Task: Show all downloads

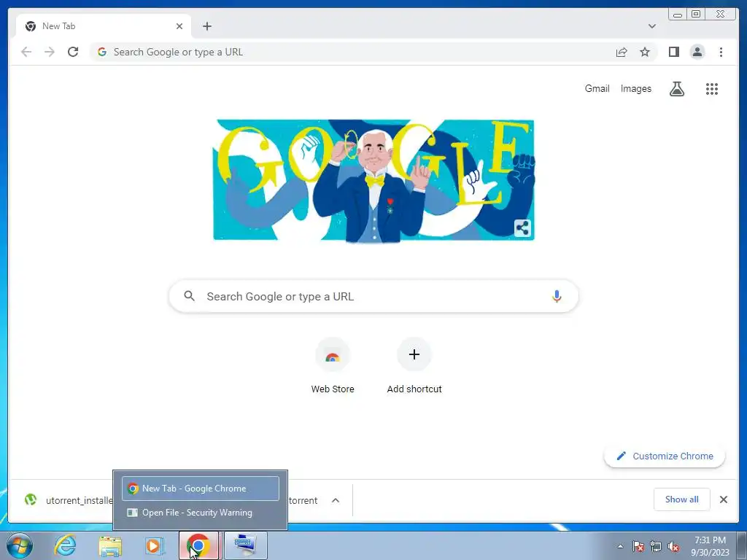Action: (x=682, y=499)
